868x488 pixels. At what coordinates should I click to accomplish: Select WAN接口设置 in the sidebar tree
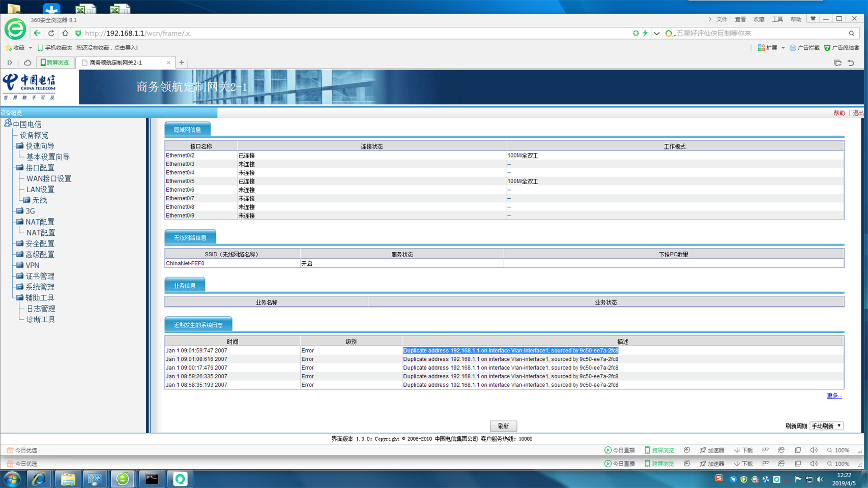pos(49,178)
